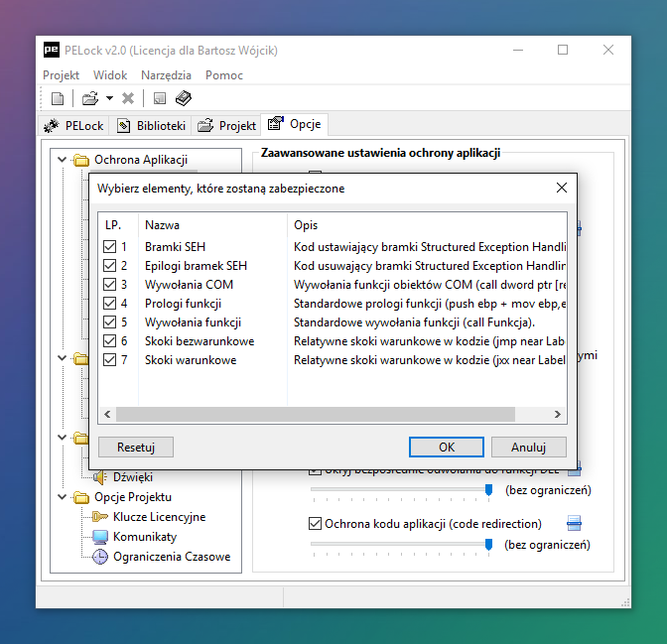Uncheck item 7 Skoki warunkowe
Screen dimensions: 667x644
(x=110, y=360)
